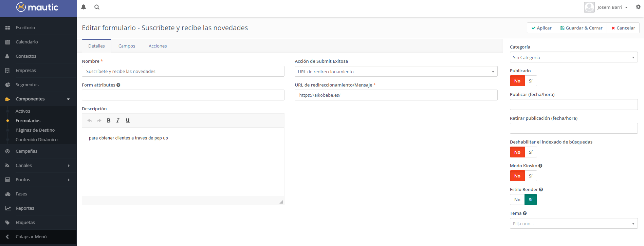Click the Canales RSS icon
The width and height of the screenshot is (644, 246).
pos(7,166)
